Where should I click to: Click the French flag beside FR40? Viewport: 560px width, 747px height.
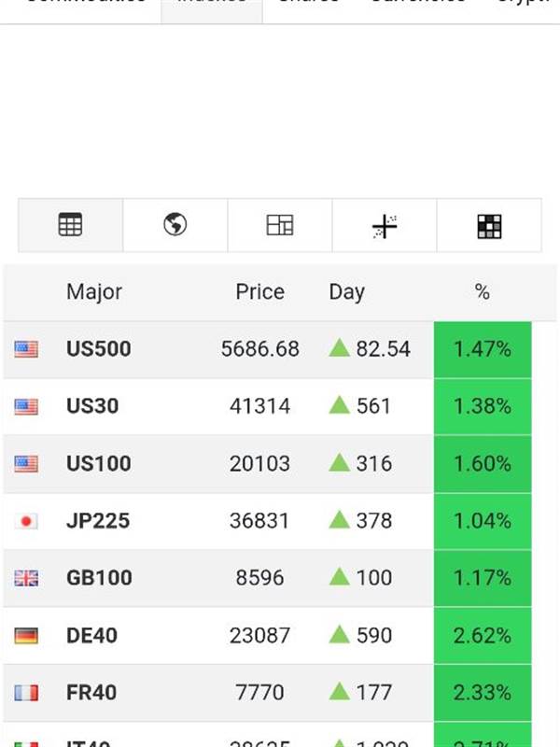point(26,693)
